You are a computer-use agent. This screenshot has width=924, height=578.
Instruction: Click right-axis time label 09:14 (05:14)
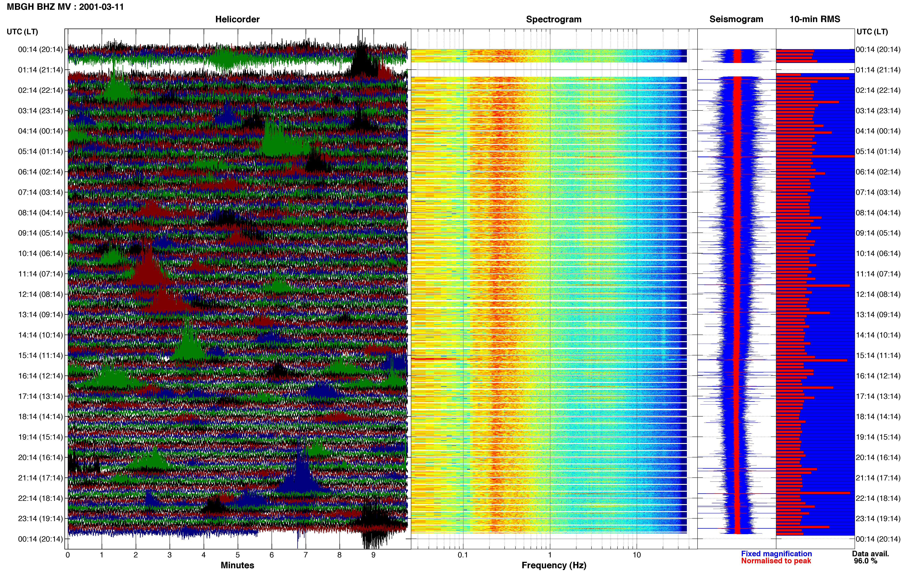[878, 233]
